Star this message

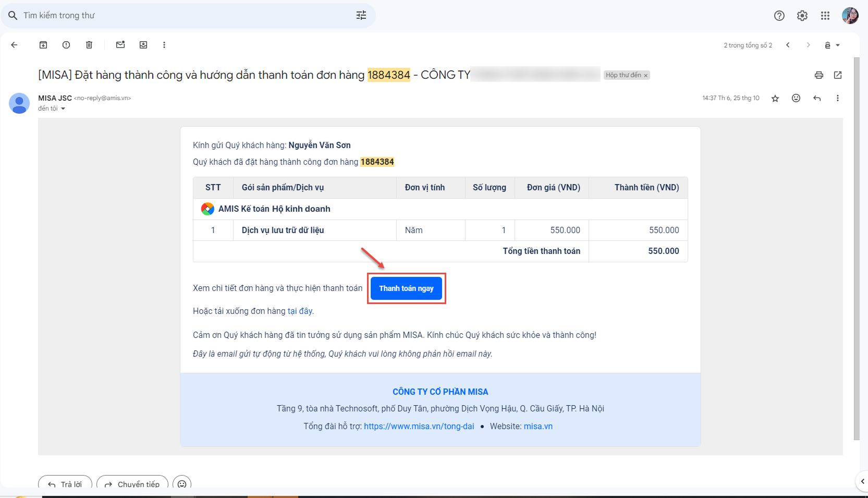[x=775, y=98]
